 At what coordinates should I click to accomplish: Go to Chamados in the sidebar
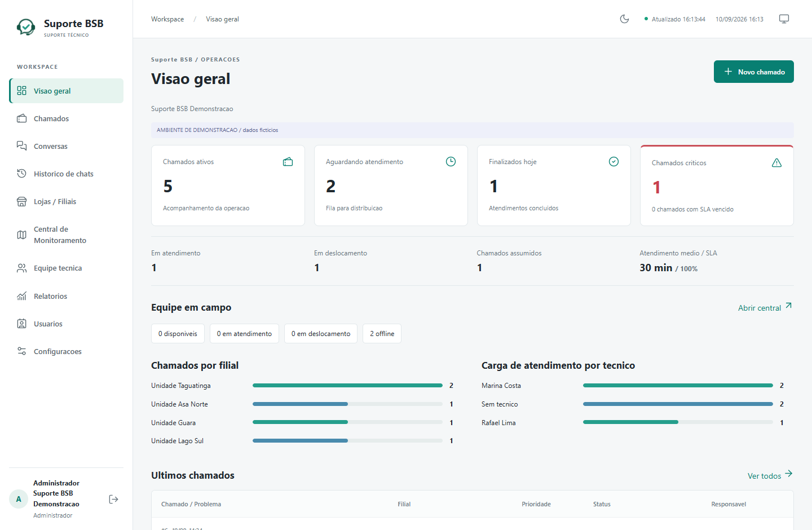(x=67, y=118)
